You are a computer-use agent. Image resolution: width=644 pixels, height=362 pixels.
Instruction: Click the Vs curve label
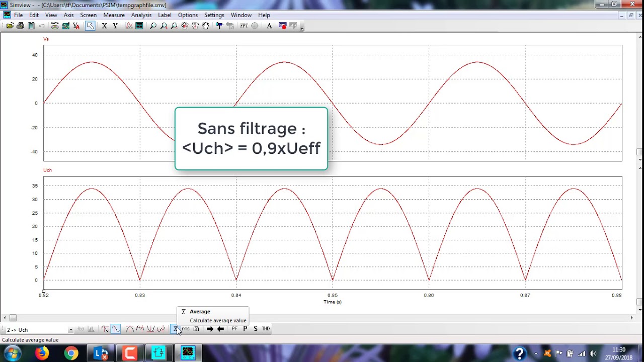coord(46,39)
